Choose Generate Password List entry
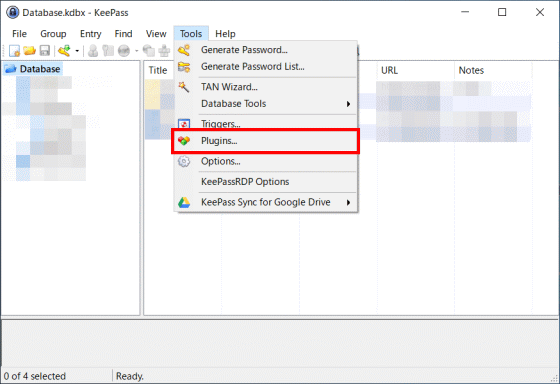Image resolution: width=560 pixels, height=384 pixels. [266, 67]
